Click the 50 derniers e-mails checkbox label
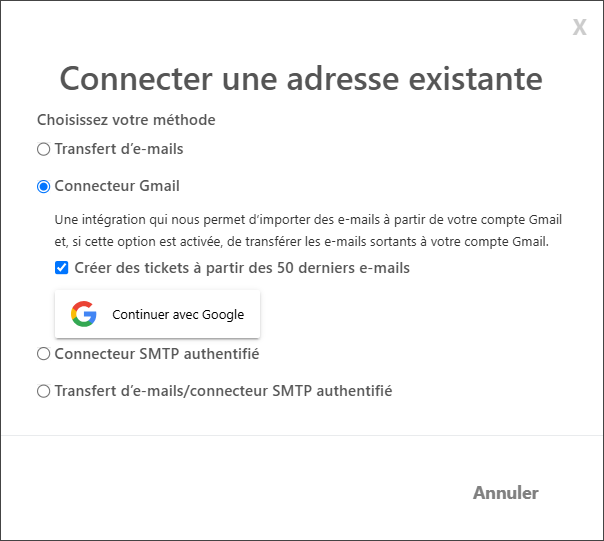604x541 pixels. tap(242, 268)
